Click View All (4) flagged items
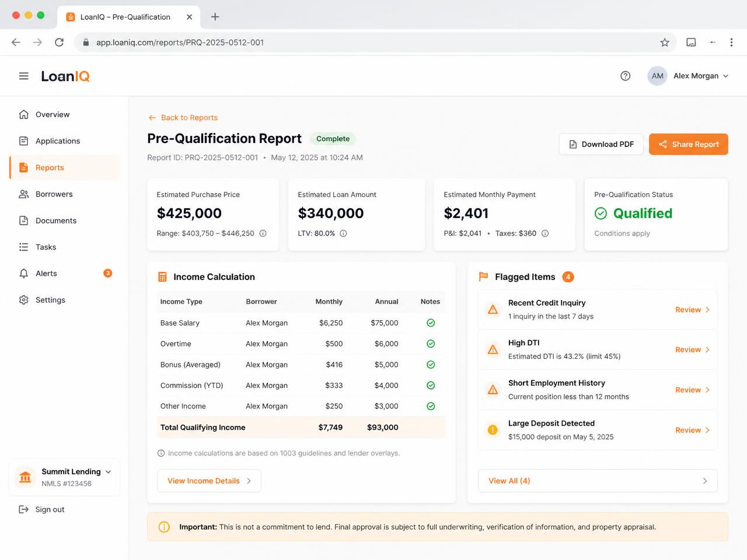The width and height of the screenshot is (747, 560). click(598, 481)
